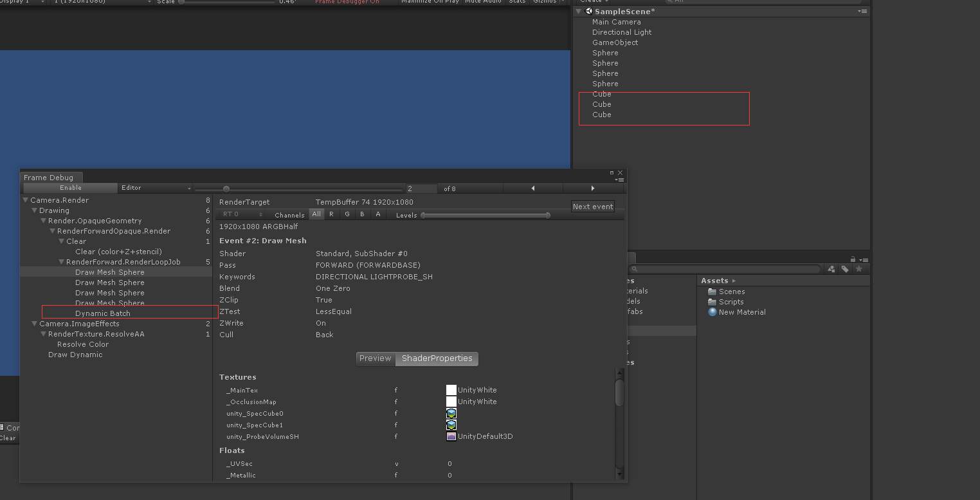Select Main Camera in Hierarchy
The image size is (980, 500).
pos(617,22)
